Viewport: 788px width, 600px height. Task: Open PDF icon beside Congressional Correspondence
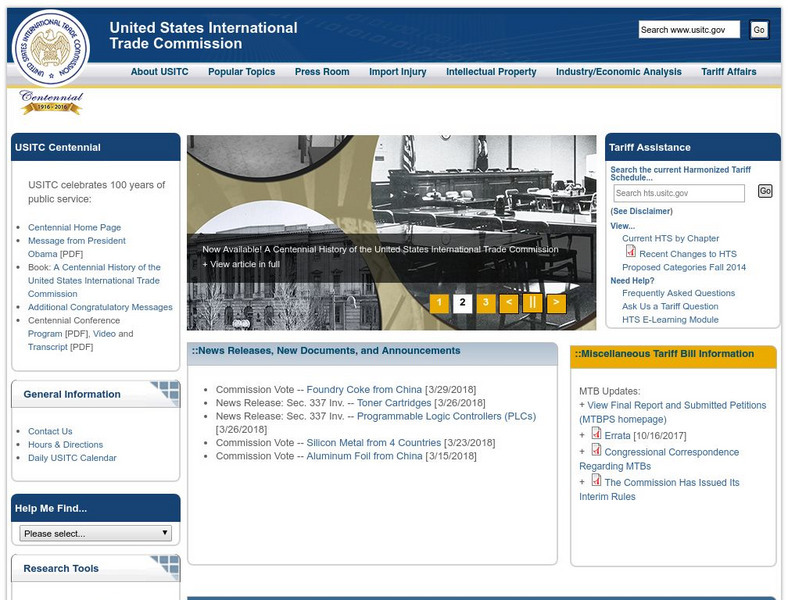pos(596,449)
